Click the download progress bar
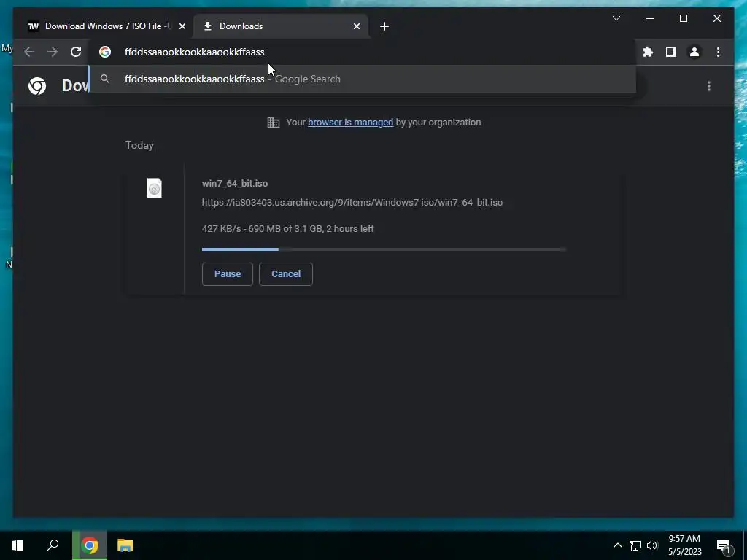747x560 pixels. point(384,249)
